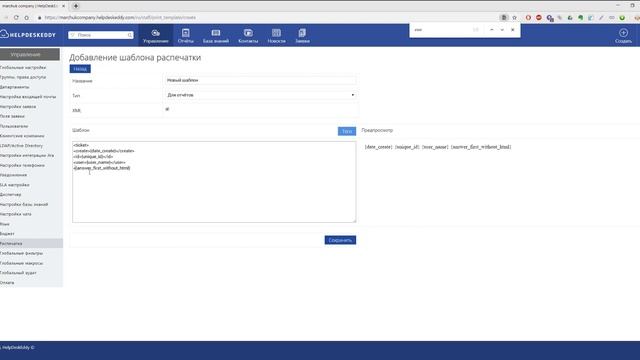Open Глобальный аудит in sidebar
The width and height of the screenshot is (640, 360).
pyautogui.click(x=18, y=273)
